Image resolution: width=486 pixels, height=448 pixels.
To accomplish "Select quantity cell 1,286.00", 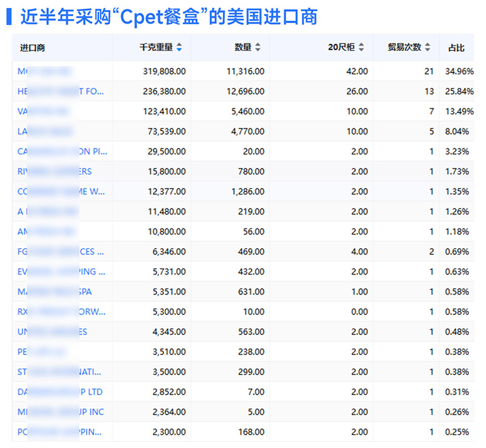I will (x=248, y=191).
